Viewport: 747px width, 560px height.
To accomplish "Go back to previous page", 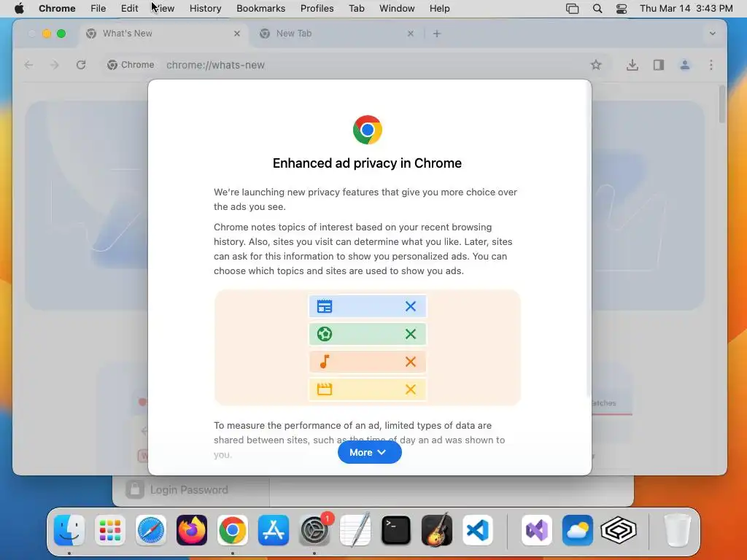I will tap(28, 65).
